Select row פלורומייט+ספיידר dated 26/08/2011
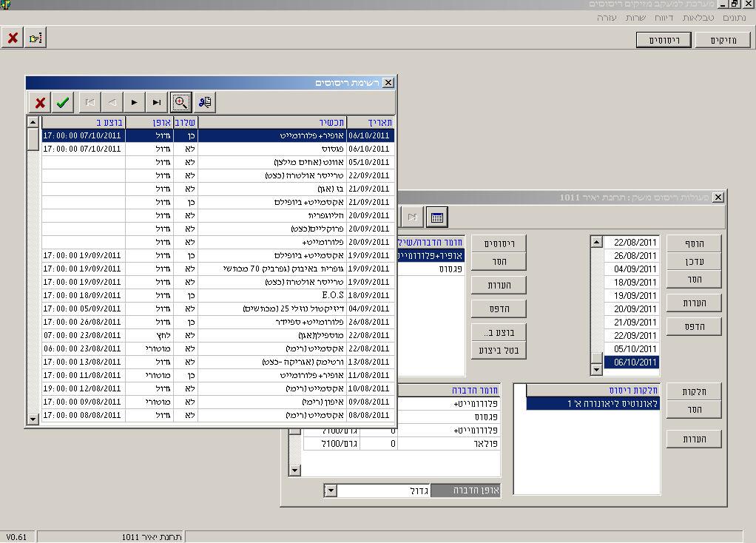 (218, 322)
